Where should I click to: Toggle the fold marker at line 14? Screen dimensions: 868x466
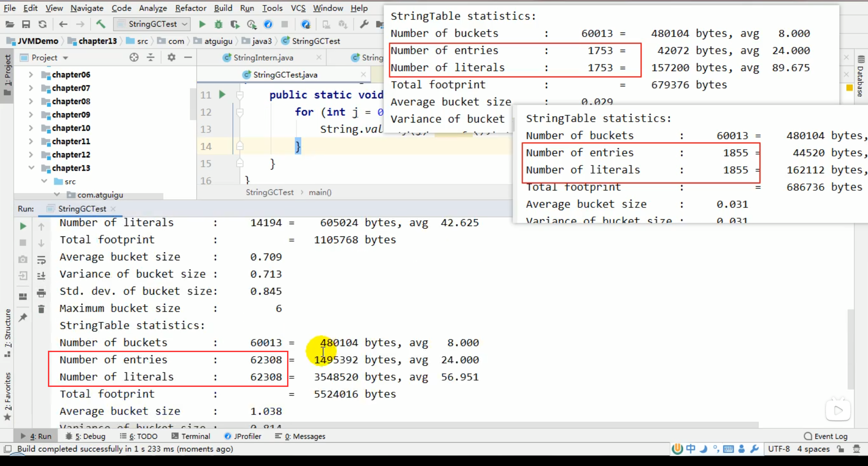[240, 146]
